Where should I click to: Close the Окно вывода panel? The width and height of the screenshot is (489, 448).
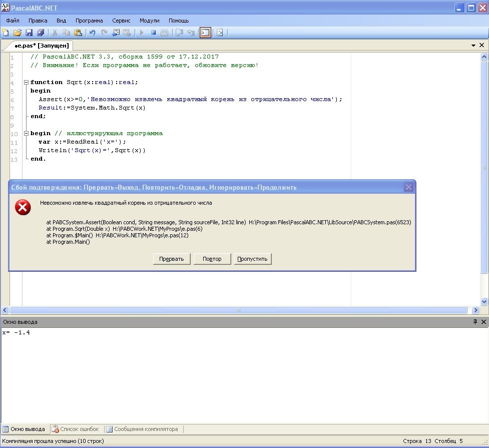483,322
